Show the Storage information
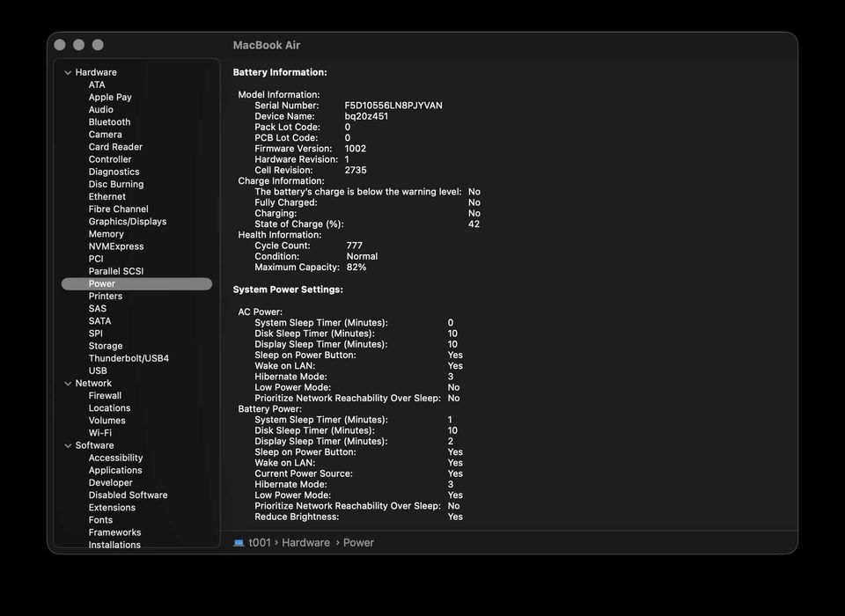The image size is (845, 616). coord(105,346)
